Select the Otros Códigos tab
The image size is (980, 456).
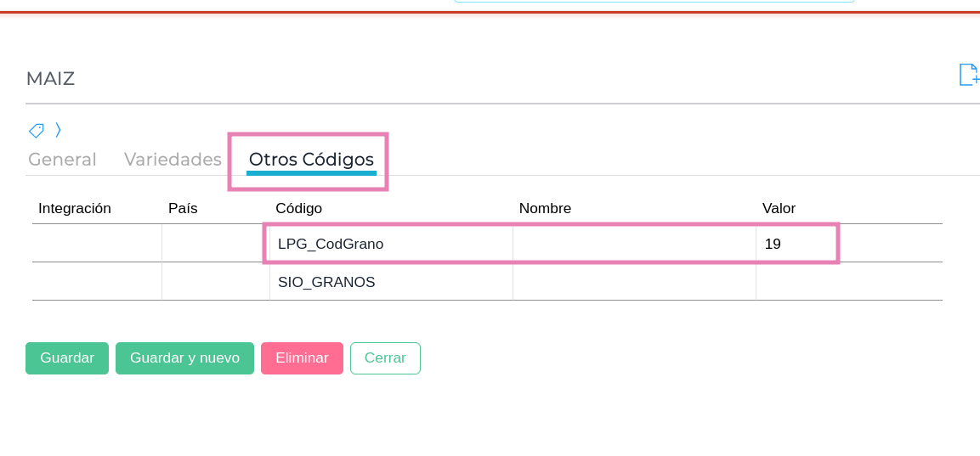pyautogui.click(x=311, y=160)
